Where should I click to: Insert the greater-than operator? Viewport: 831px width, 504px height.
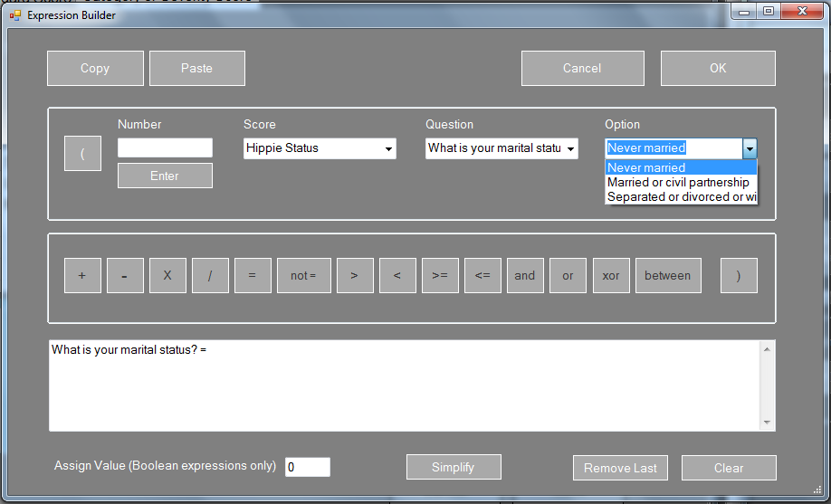pos(355,276)
